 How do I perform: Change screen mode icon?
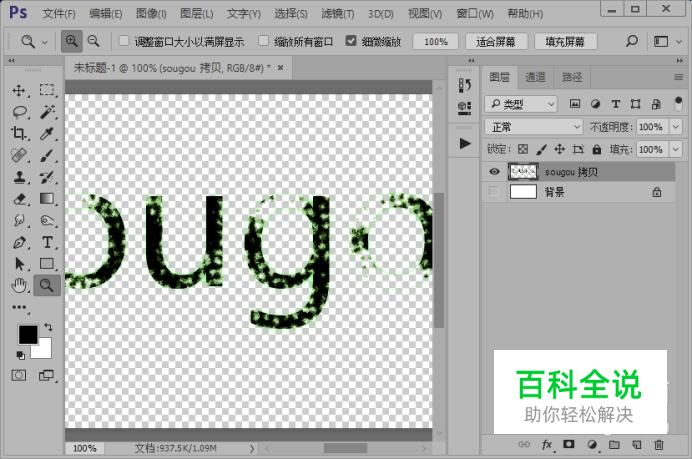coord(46,375)
